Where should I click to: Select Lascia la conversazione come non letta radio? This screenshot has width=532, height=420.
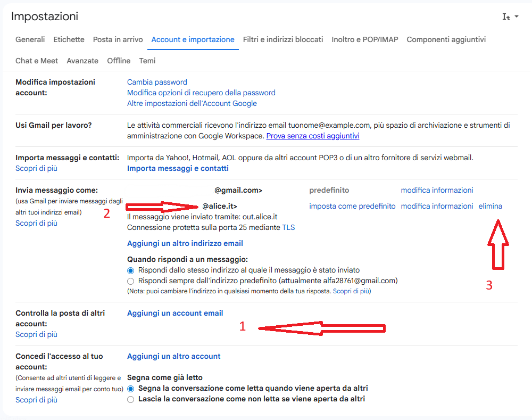[131, 399]
